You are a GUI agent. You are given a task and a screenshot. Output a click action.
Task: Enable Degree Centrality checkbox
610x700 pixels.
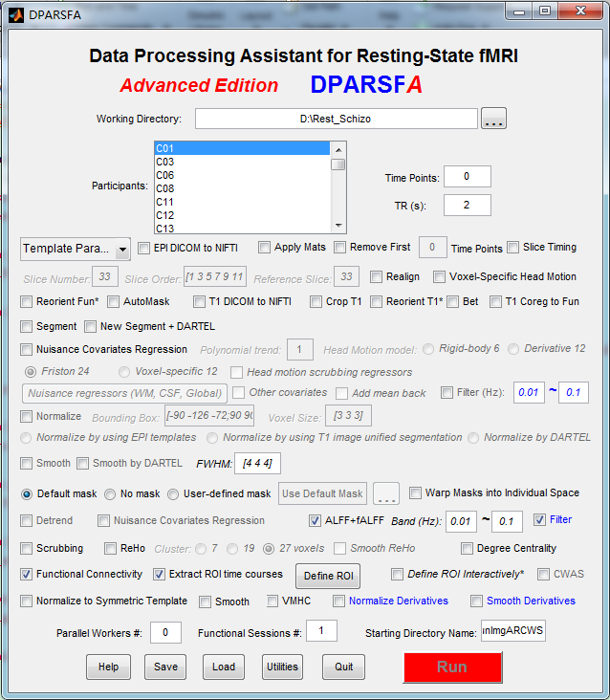tap(467, 548)
